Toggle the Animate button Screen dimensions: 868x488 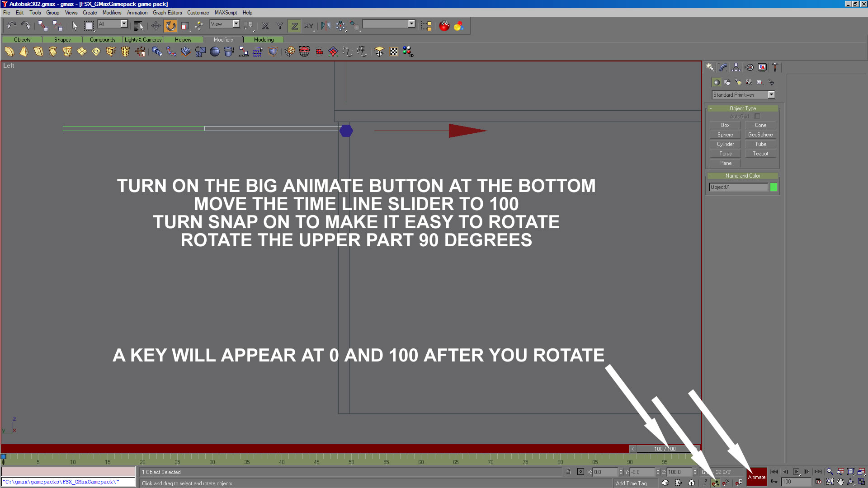pyautogui.click(x=756, y=477)
